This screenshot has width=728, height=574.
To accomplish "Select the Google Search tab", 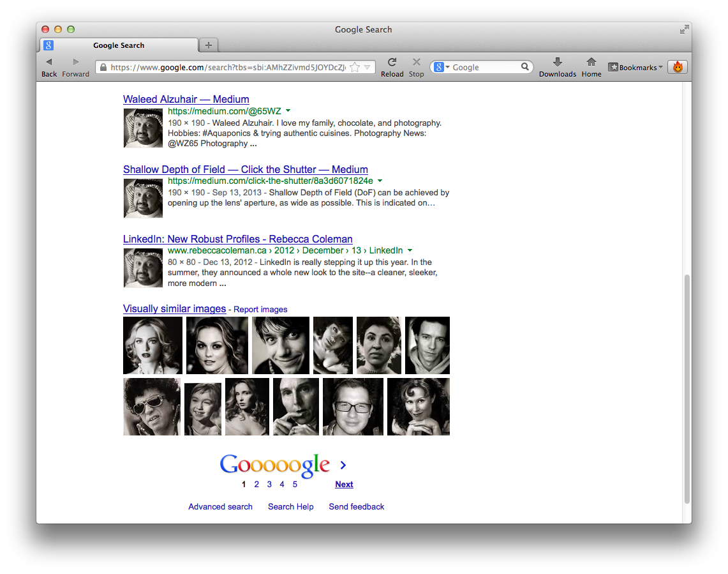I will (119, 45).
